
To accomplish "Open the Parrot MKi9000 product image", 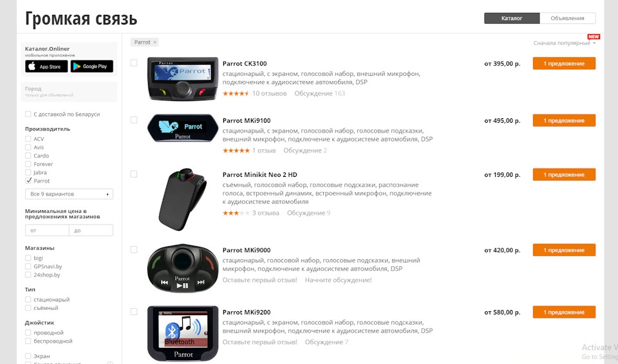I will (x=182, y=268).
